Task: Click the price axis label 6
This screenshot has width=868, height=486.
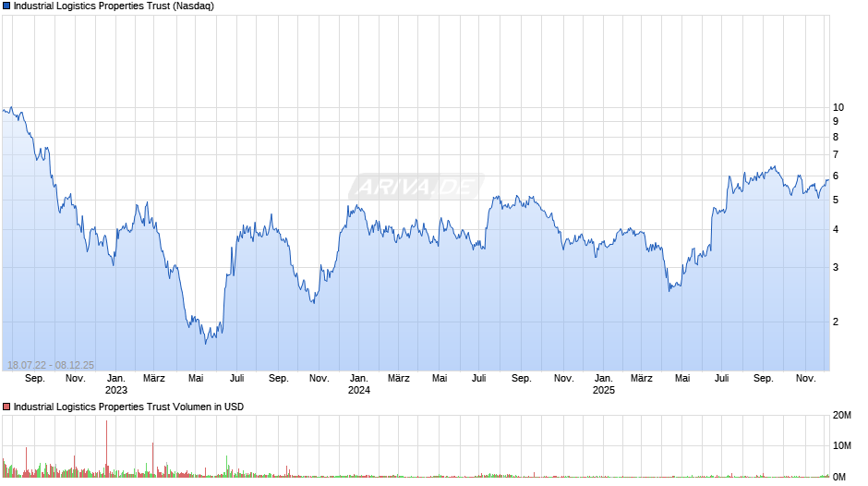Action: [836, 176]
